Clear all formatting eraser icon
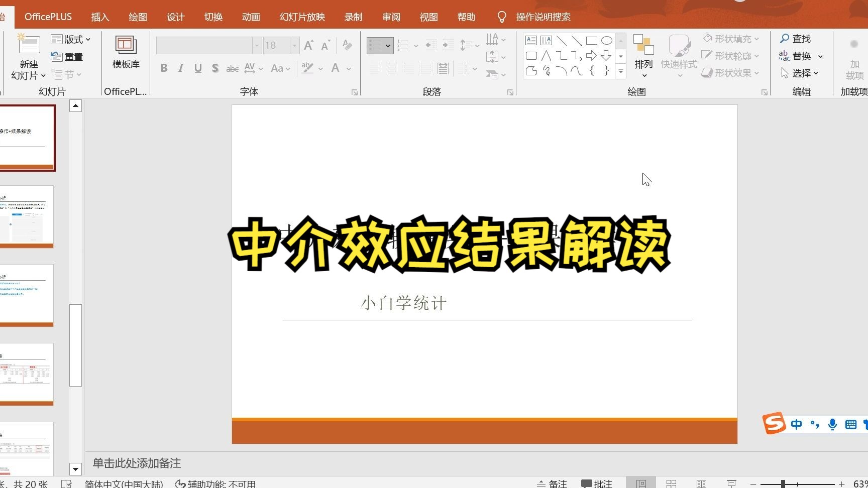Image resolution: width=868 pixels, height=488 pixels. tap(347, 45)
